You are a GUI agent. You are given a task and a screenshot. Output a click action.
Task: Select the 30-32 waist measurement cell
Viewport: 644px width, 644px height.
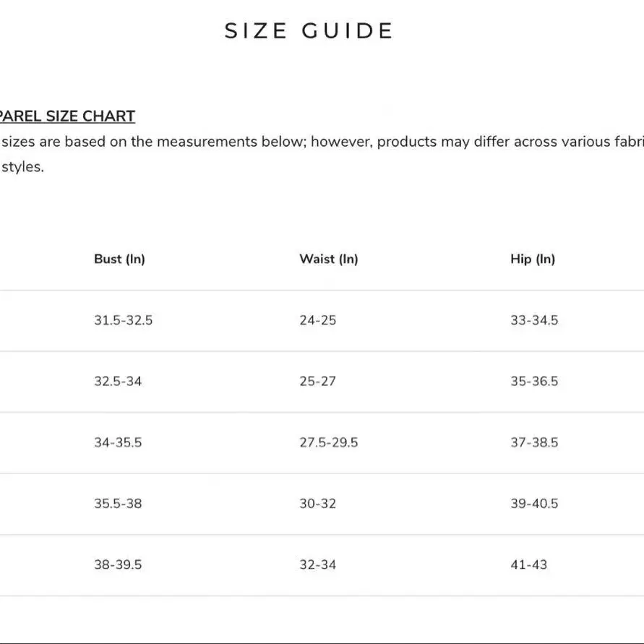(318, 503)
